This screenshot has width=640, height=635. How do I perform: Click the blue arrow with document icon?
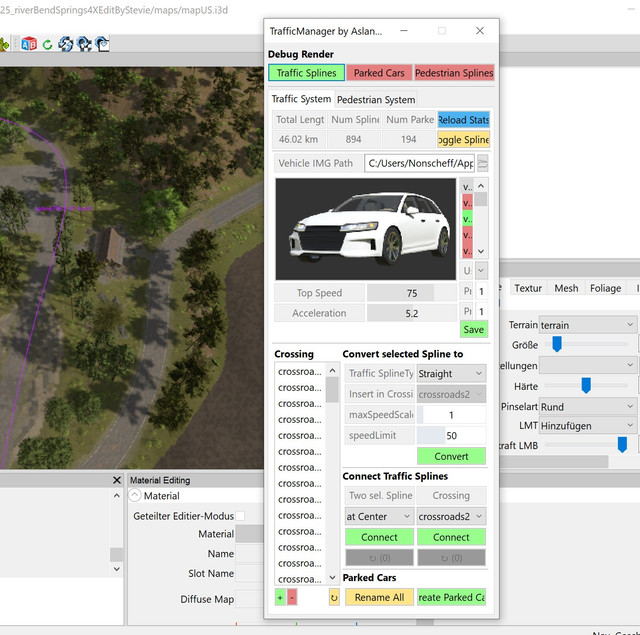(102, 44)
